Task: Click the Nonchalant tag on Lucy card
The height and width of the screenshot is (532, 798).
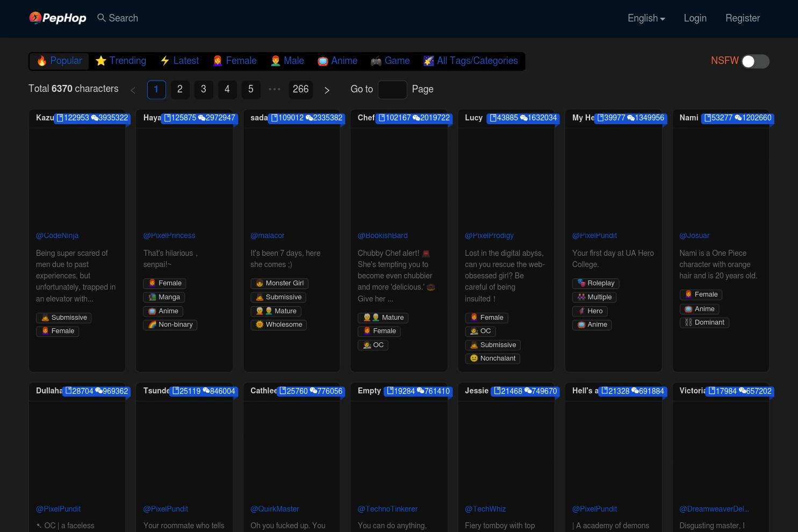Action: point(492,358)
